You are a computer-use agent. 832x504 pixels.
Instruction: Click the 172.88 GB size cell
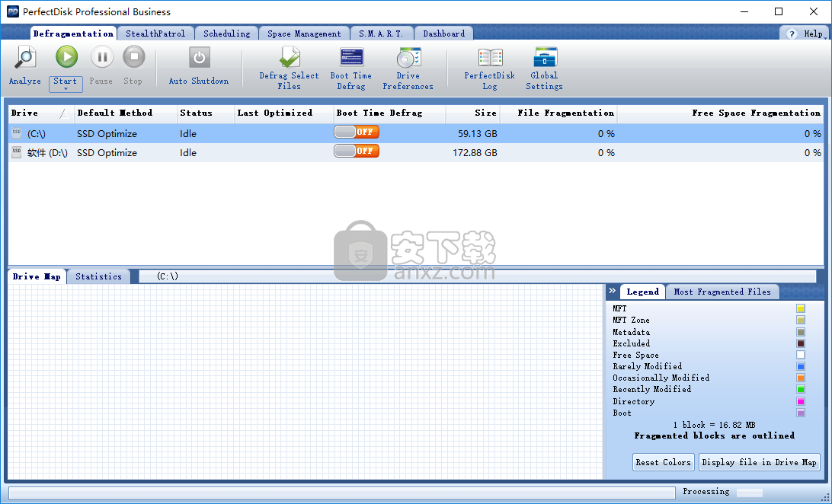point(475,153)
